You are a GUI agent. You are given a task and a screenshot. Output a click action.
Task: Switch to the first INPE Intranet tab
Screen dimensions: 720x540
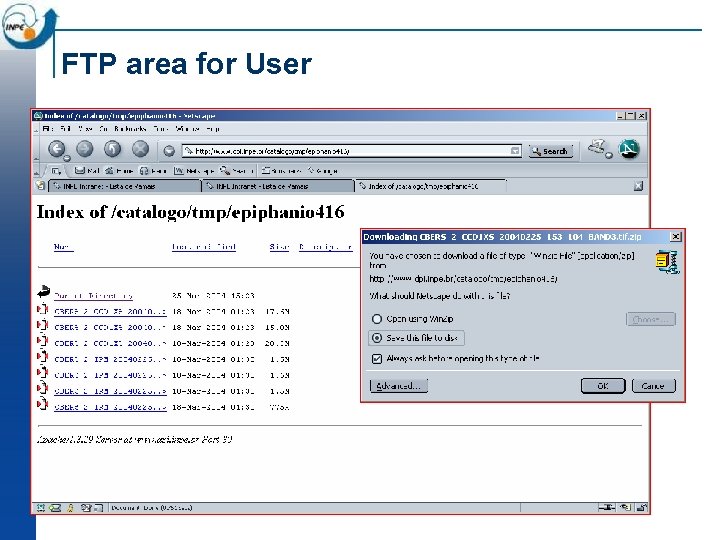click(x=124, y=186)
